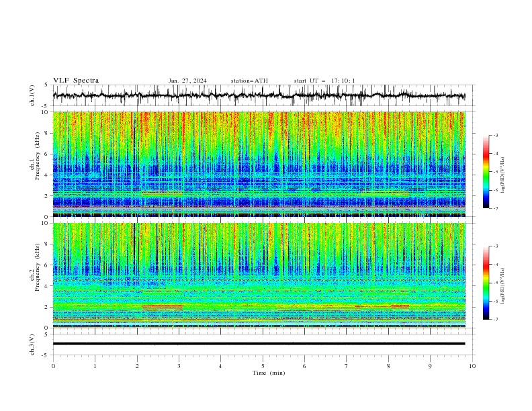Click the "-5" tick on the ch.1 color bar
This screenshot has width=532, height=411.
496,172
